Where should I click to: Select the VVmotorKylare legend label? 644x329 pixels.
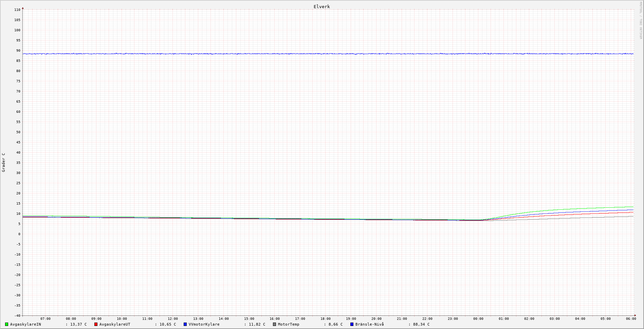(x=204, y=324)
